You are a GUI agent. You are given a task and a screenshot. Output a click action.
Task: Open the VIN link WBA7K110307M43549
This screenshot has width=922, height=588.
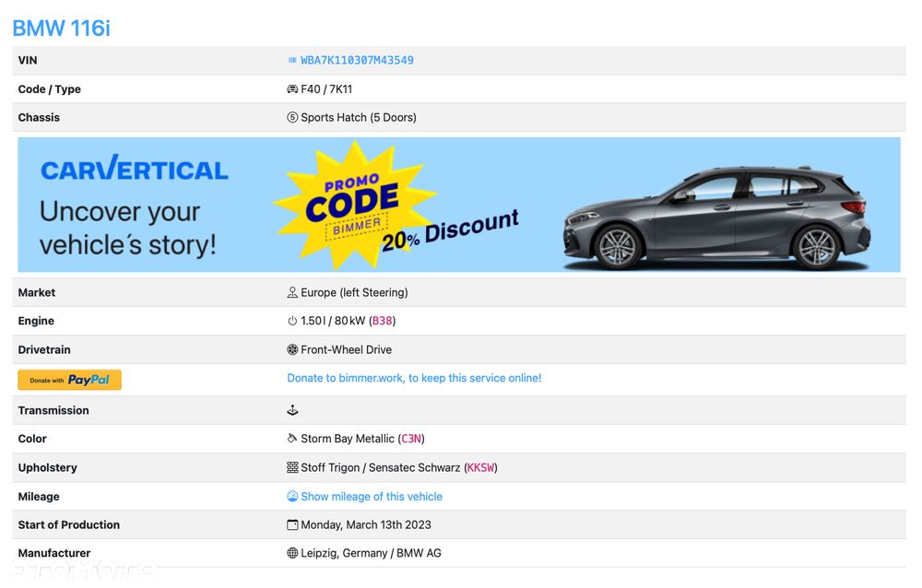[357, 60]
